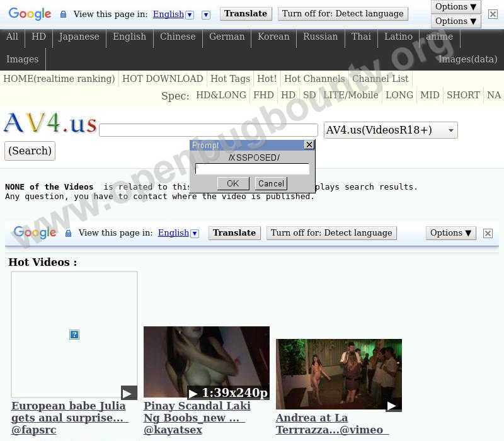The image size is (504, 441).
Task: Select the Latino category tab
Action: pos(399,37)
